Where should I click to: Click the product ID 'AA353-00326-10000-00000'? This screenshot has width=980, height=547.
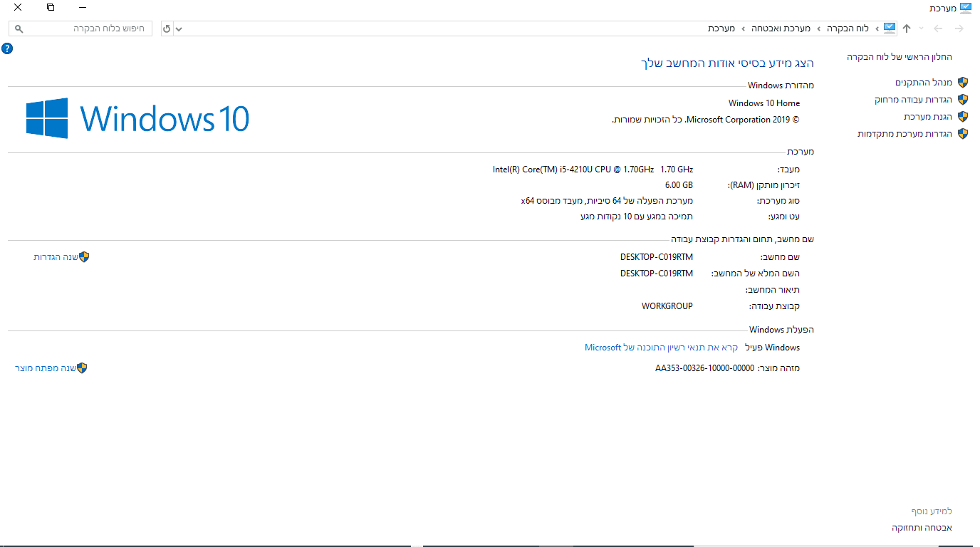[x=704, y=368]
